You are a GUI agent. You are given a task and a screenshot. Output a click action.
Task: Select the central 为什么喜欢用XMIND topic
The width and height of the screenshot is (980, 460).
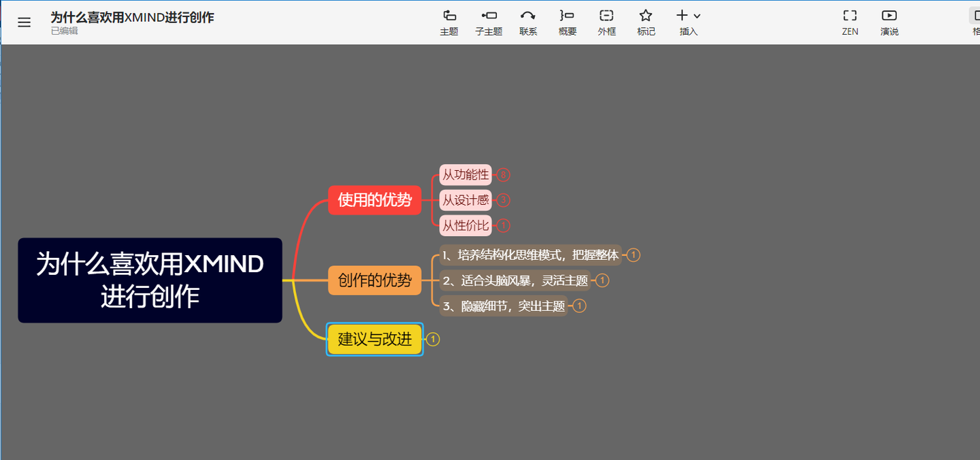tap(150, 280)
